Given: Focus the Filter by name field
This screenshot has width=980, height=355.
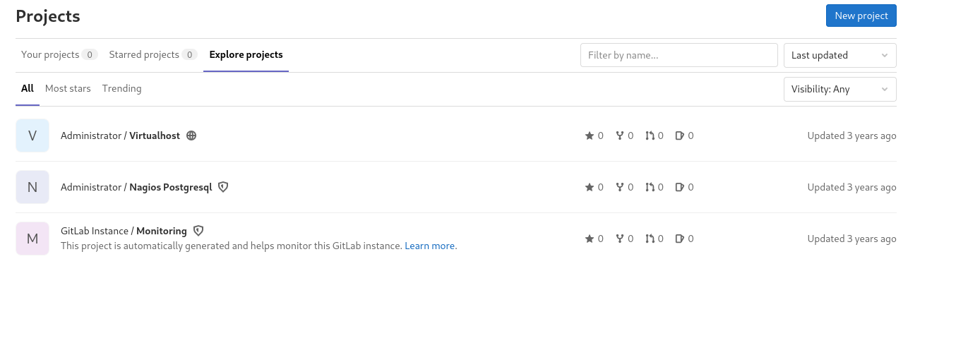Looking at the screenshot, I should (679, 55).
